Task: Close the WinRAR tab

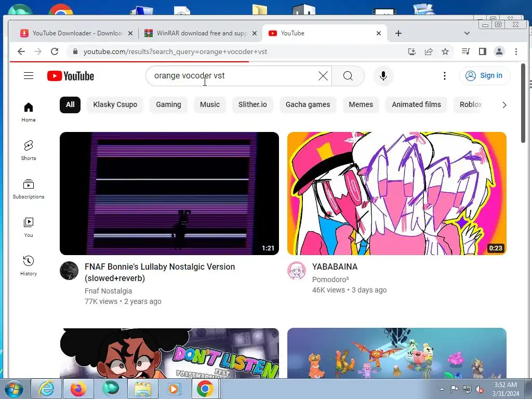Action: pyautogui.click(x=255, y=33)
